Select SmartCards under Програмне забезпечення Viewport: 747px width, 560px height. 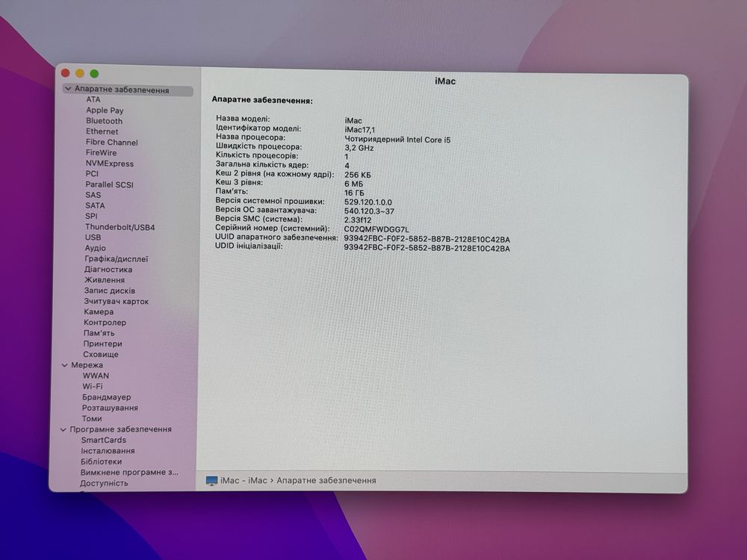tap(103, 440)
